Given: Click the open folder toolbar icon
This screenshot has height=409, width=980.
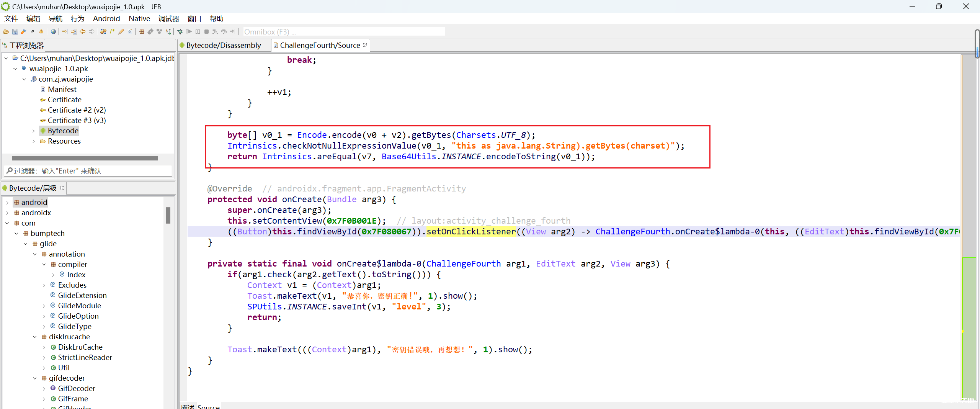Looking at the screenshot, I should tap(6, 32).
